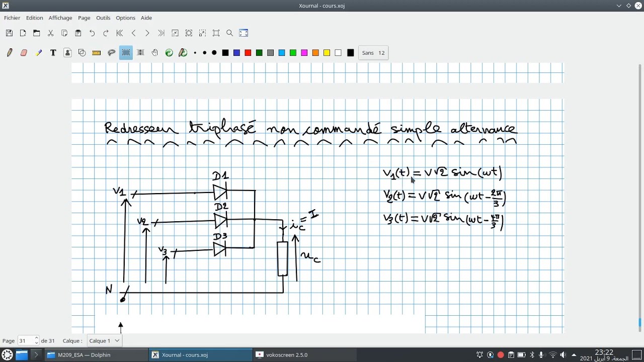
Task: Select the Text tool
Action: pos(53,53)
